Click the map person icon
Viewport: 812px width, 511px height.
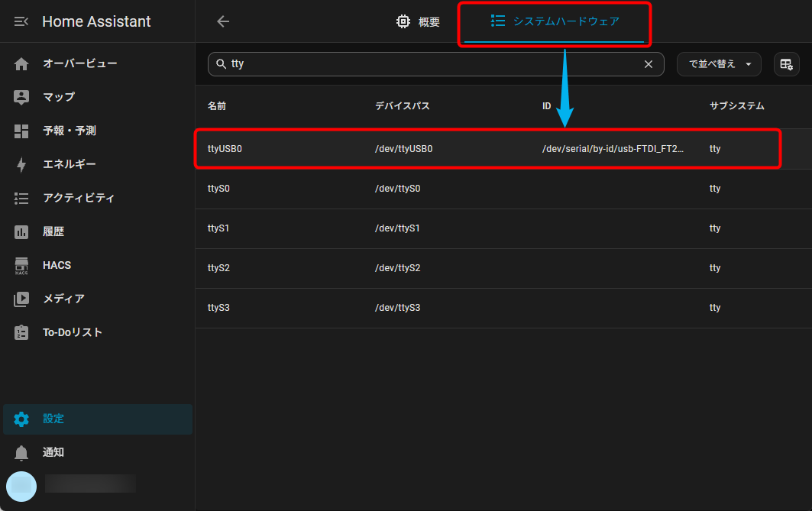pyautogui.click(x=21, y=97)
